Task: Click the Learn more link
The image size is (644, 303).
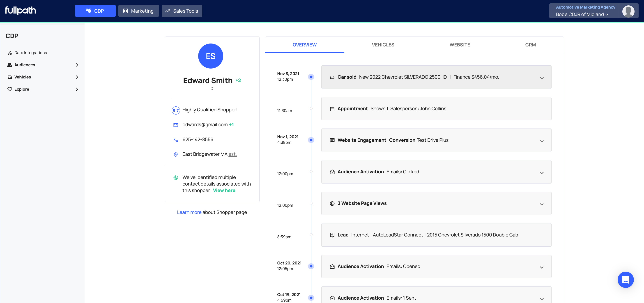Action: [x=189, y=212]
